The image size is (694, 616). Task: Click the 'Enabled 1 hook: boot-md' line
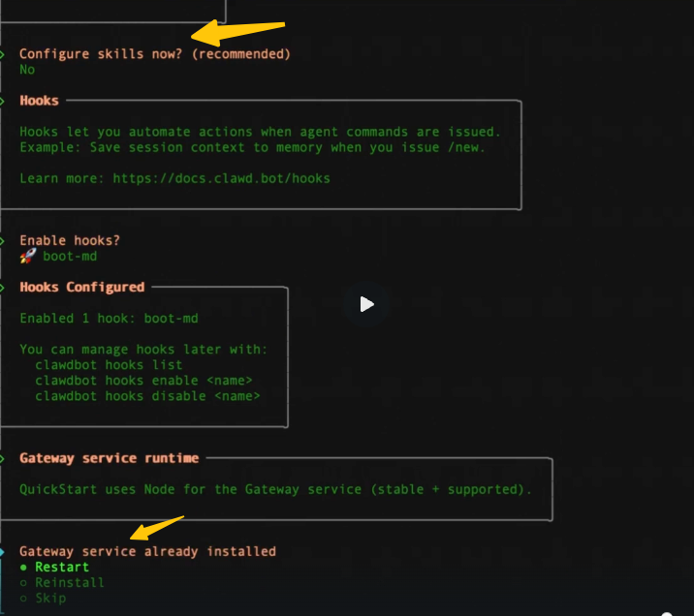coord(109,318)
